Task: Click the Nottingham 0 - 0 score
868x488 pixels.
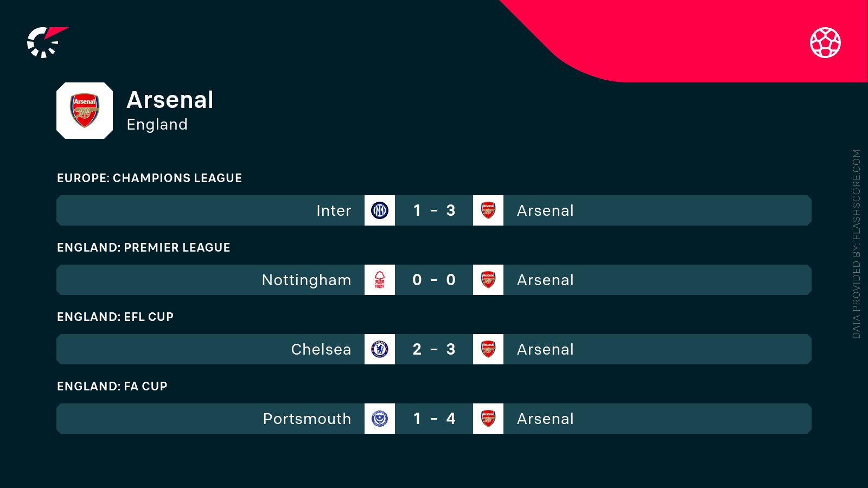Action: pyautogui.click(x=434, y=280)
